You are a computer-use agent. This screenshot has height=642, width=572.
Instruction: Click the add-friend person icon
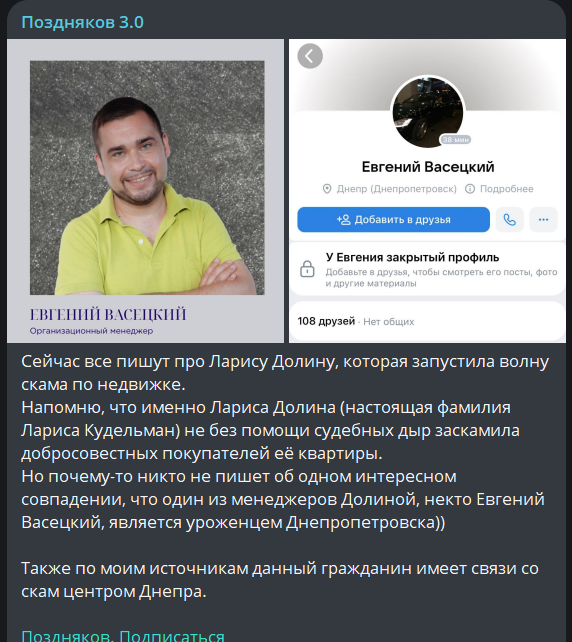(344, 220)
